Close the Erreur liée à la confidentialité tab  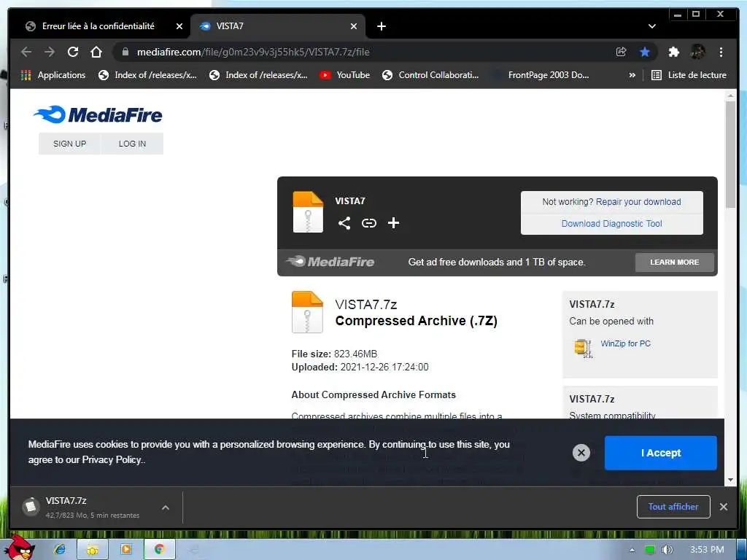coord(179,26)
